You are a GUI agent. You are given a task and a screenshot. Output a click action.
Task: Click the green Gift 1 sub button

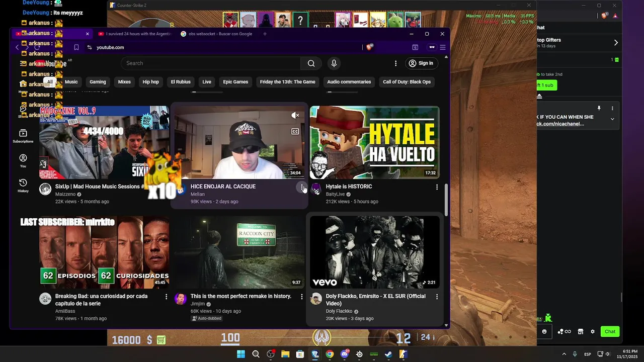tap(546, 85)
